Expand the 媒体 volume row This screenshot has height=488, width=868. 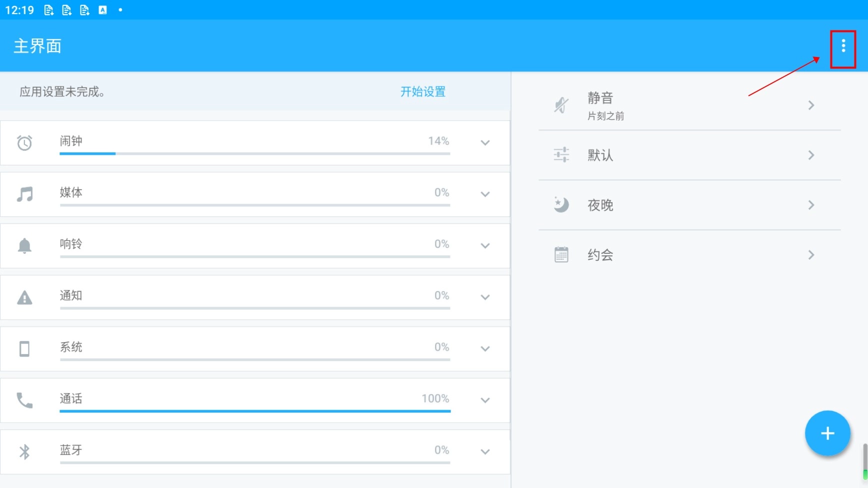pyautogui.click(x=485, y=194)
